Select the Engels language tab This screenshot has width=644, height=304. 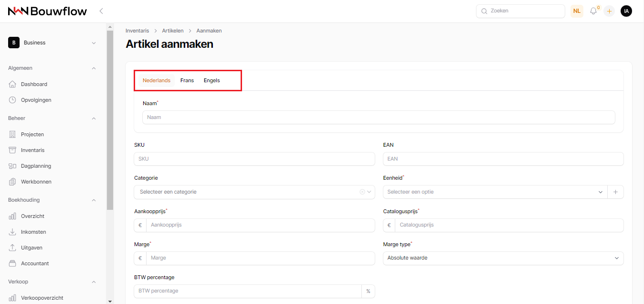211,80
